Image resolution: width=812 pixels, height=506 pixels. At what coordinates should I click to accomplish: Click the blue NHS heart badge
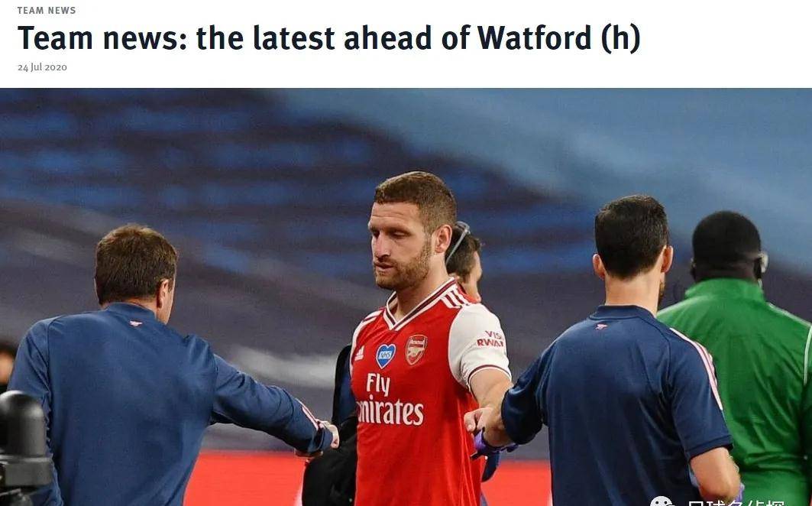point(385,355)
